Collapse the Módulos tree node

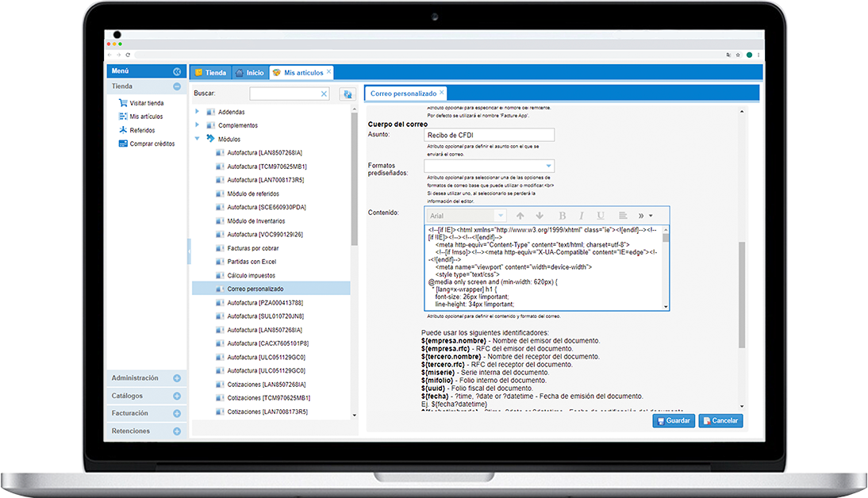click(x=197, y=139)
